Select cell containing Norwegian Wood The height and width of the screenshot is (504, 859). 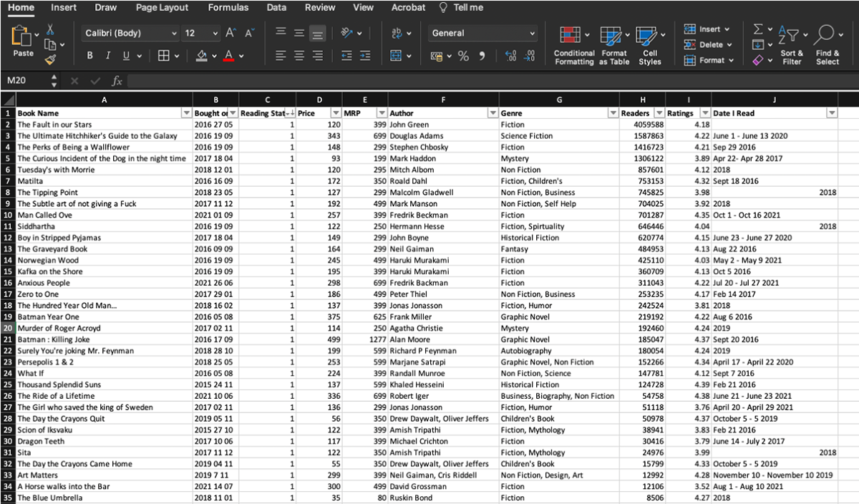coord(104,260)
